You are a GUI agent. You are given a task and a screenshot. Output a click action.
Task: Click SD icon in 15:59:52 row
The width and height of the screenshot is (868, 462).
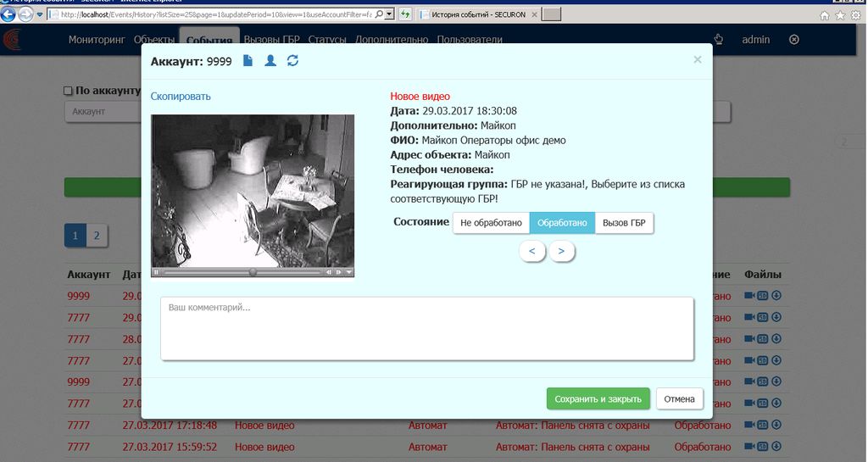(x=763, y=447)
